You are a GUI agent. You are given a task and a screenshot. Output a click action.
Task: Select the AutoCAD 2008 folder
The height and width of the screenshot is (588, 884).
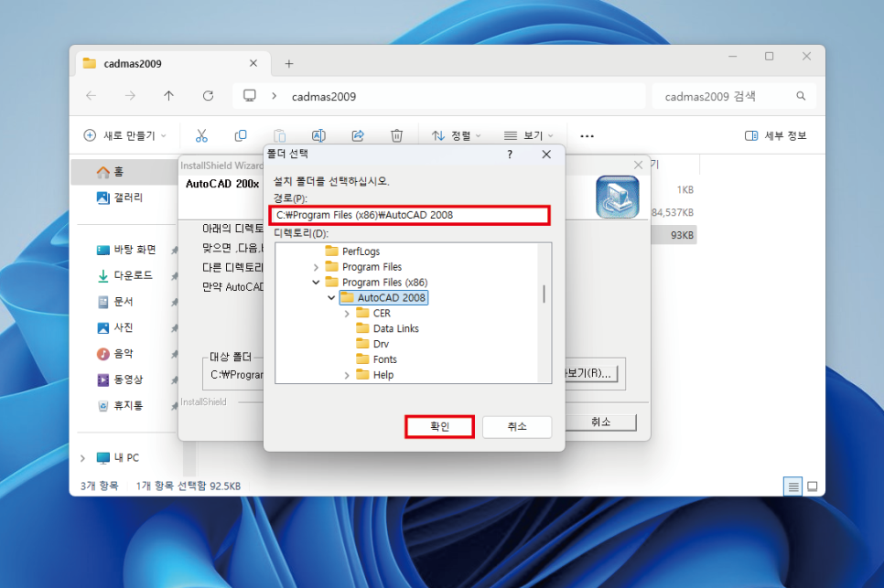click(x=384, y=297)
